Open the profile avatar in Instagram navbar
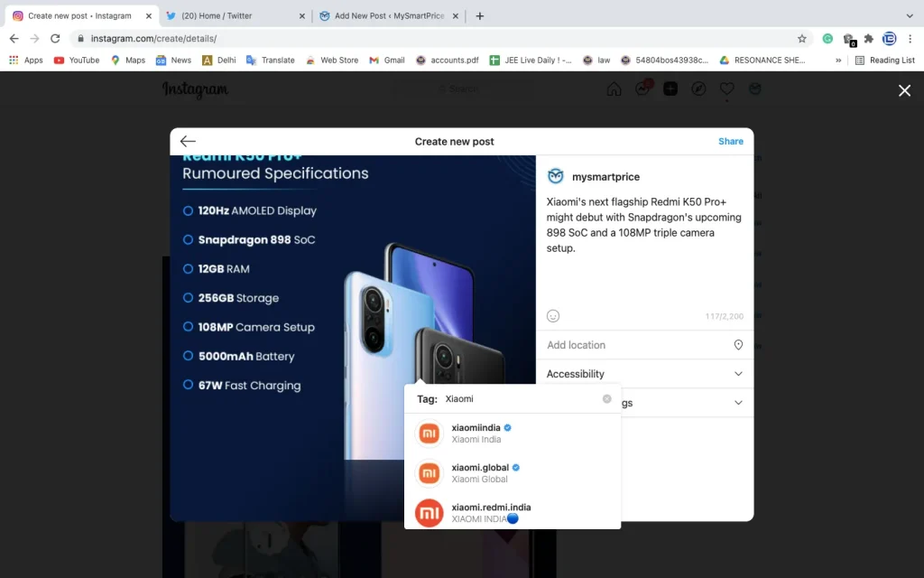This screenshot has width=924, height=578. coord(755,89)
